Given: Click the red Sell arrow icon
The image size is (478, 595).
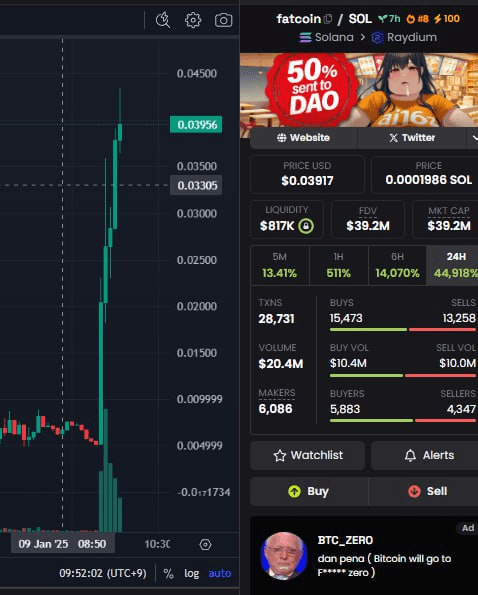Looking at the screenshot, I should (414, 491).
